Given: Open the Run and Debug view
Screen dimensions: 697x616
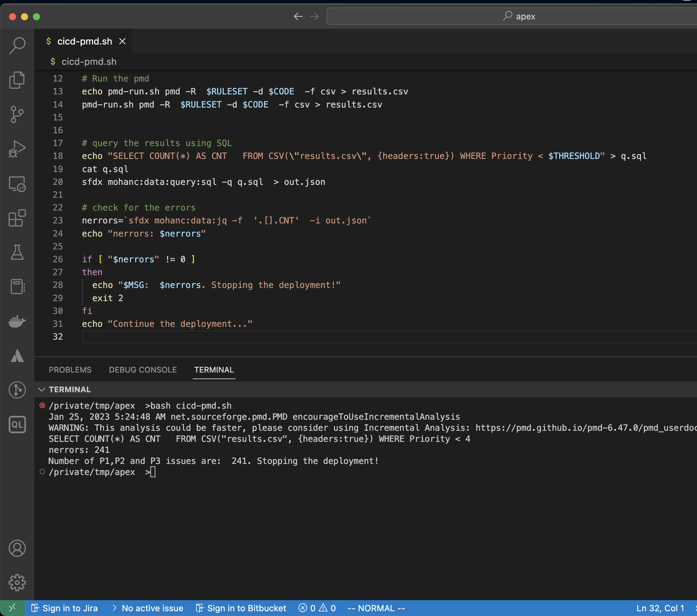Looking at the screenshot, I should 17,149.
